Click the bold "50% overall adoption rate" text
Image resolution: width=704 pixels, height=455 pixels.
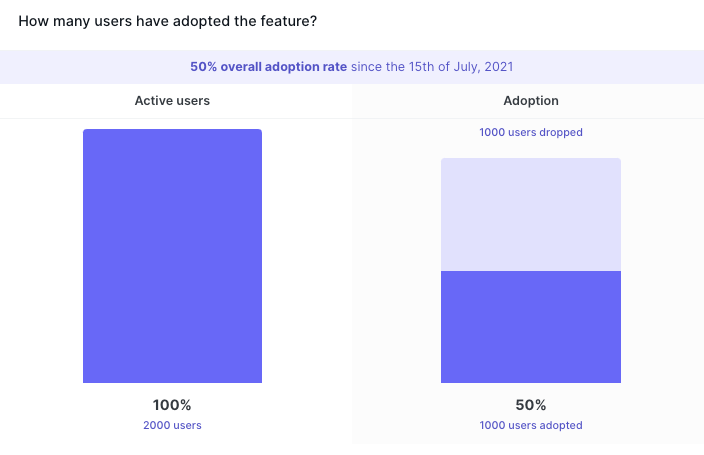[268, 66]
